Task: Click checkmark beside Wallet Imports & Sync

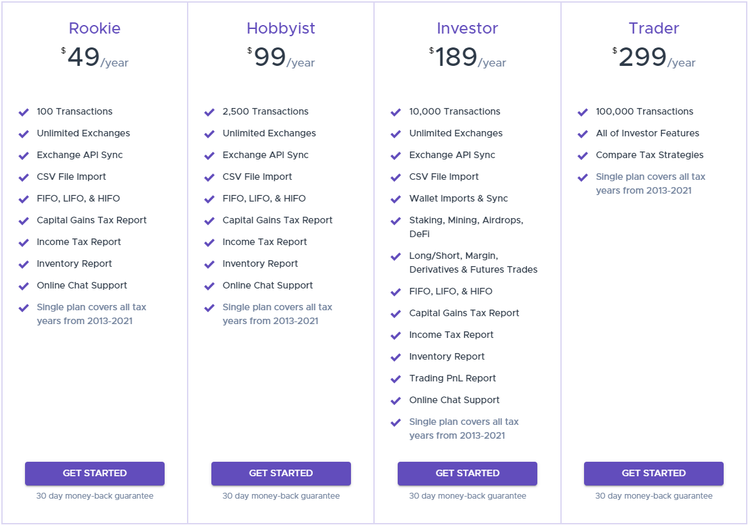Action: (x=396, y=199)
